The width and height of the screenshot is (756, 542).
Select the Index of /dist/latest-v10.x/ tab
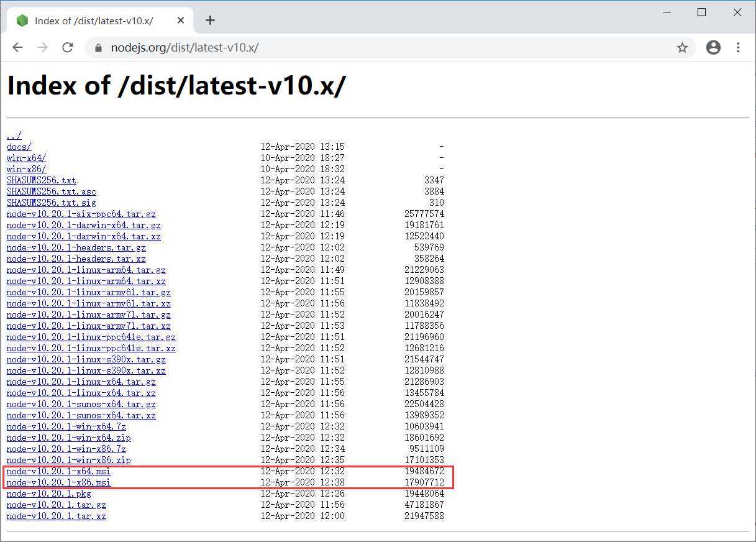99,21
